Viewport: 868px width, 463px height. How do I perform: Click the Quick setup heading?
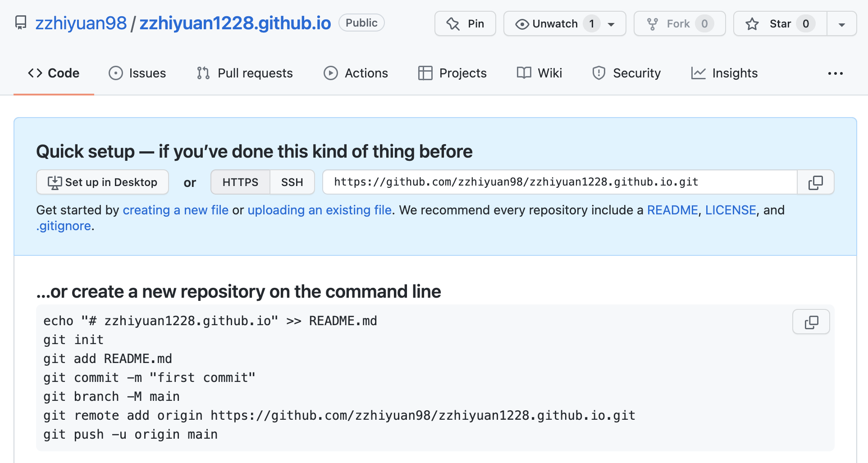pos(254,151)
